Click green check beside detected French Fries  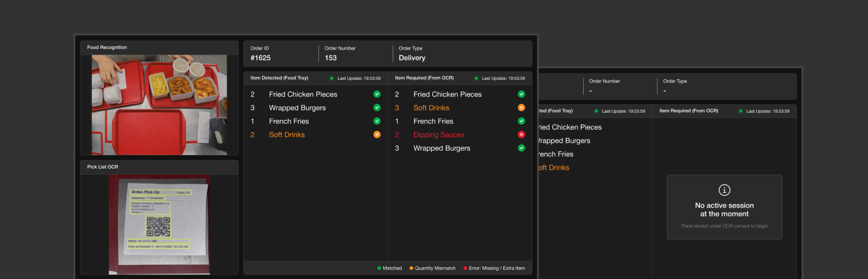[377, 121]
